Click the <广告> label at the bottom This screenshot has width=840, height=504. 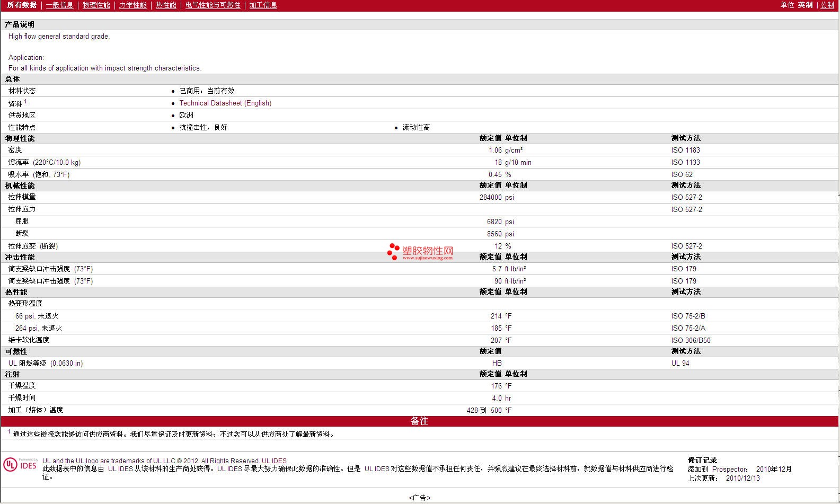coord(420,498)
